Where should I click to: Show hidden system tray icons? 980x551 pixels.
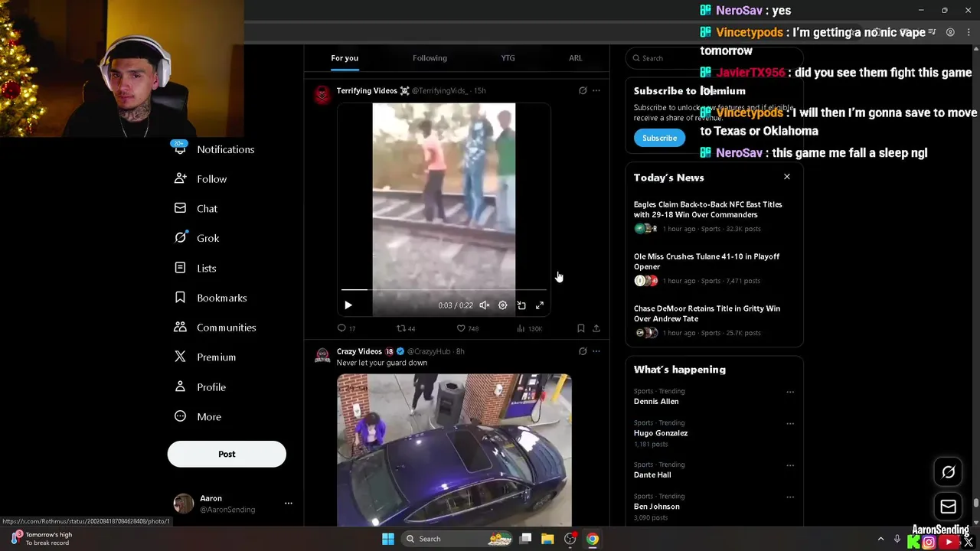click(880, 539)
